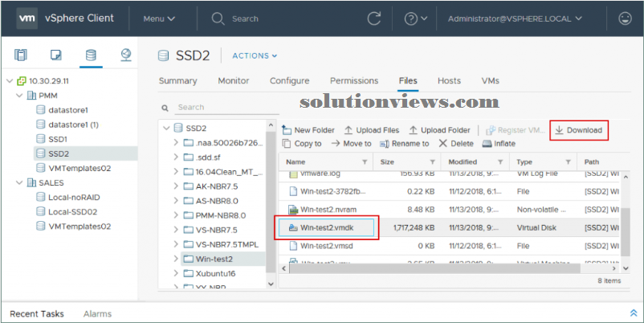Open the ACTIONS dropdown
Viewport: 644px width, 323px height.
point(255,55)
